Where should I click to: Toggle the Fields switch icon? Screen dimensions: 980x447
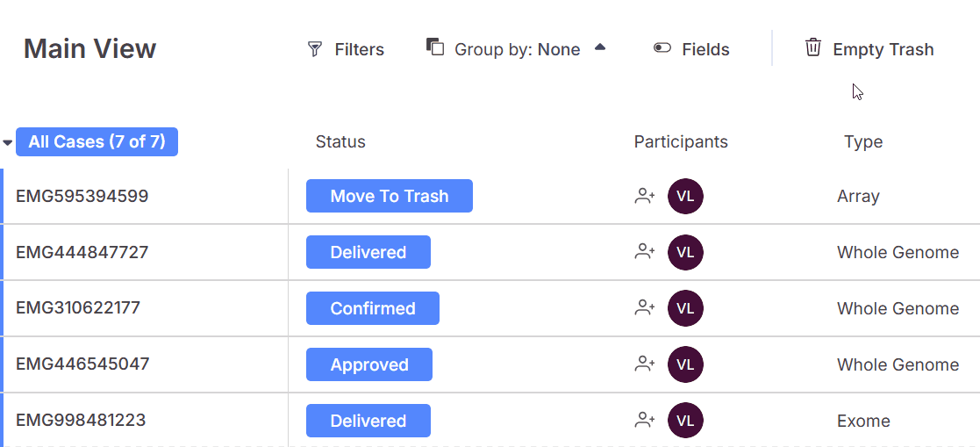tap(662, 48)
